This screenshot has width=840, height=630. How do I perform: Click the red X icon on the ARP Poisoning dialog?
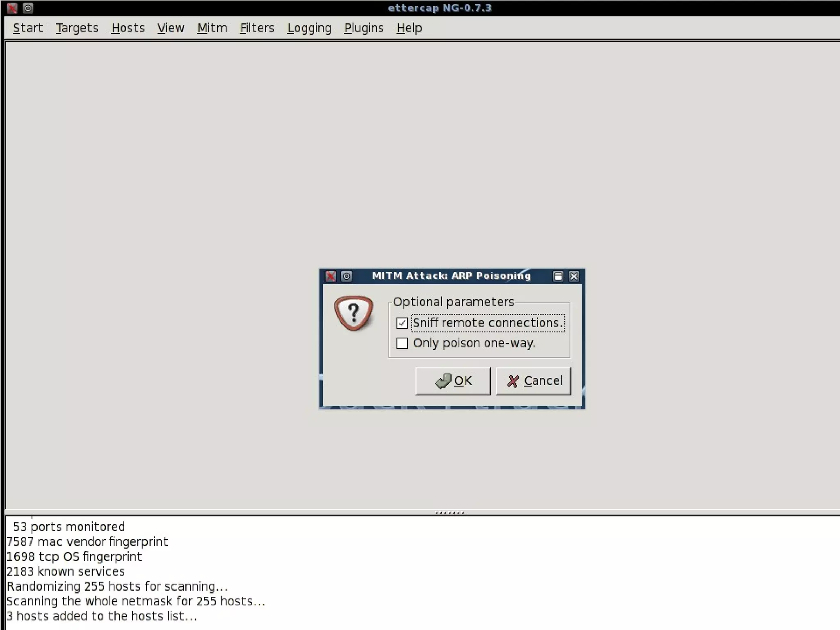pos(331,276)
